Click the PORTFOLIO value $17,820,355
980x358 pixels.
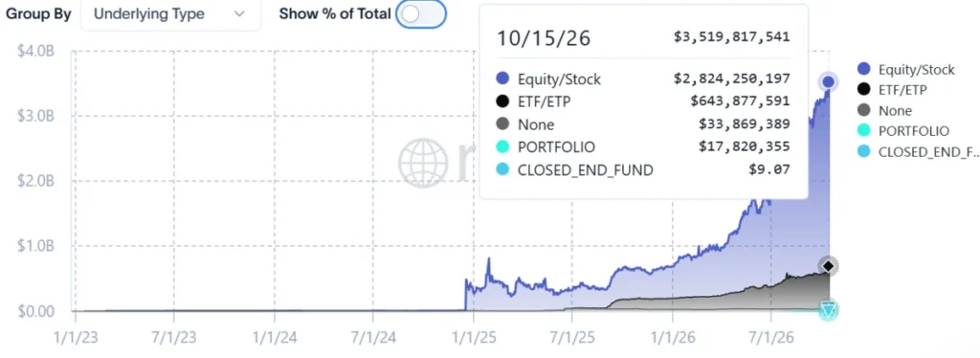(745, 146)
